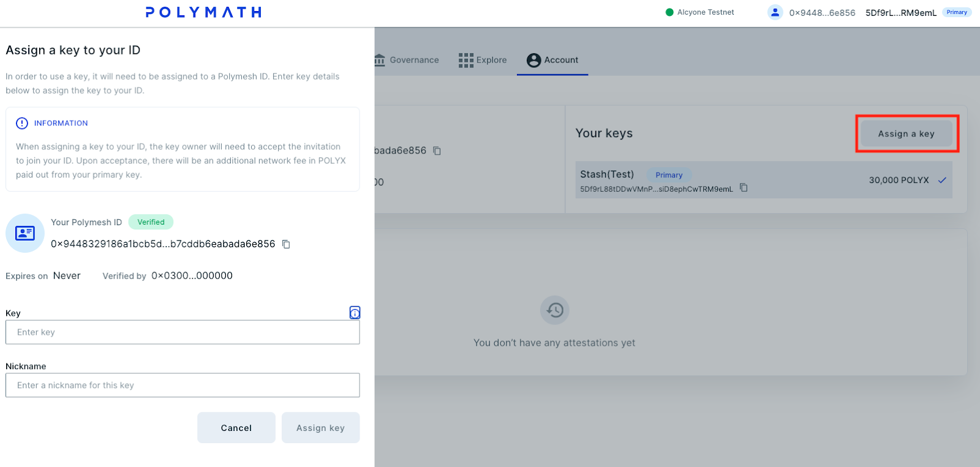
Task: Click the Information circle icon in notice box
Action: 22,123
